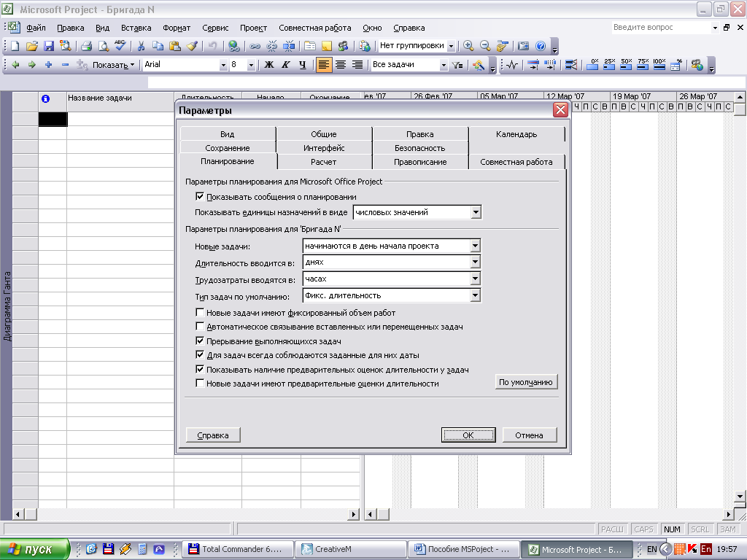Click the 'Отмена' button

(x=530, y=435)
